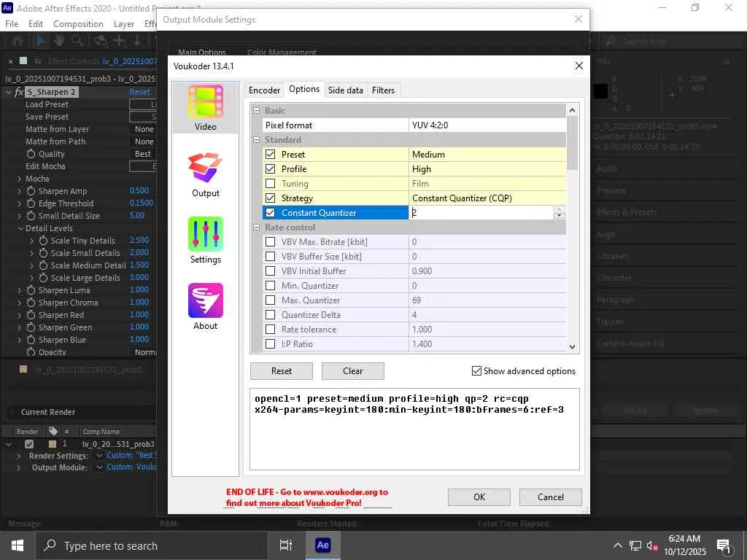Confirm Voukoder settings with OK

point(479,497)
